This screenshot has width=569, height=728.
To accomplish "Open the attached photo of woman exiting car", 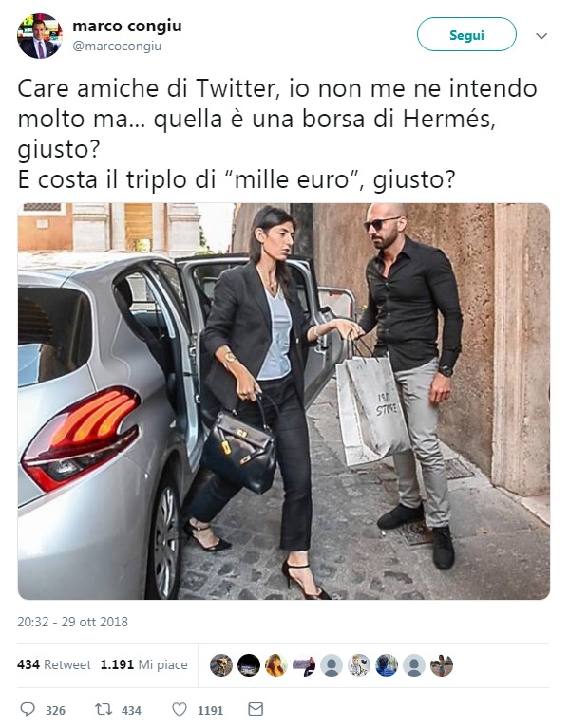I will click(x=284, y=401).
